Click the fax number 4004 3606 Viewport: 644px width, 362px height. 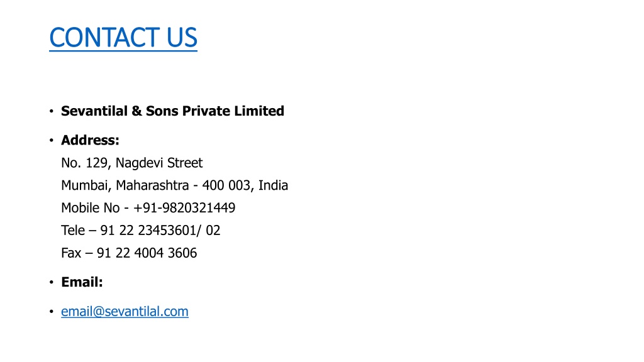pos(165,253)
